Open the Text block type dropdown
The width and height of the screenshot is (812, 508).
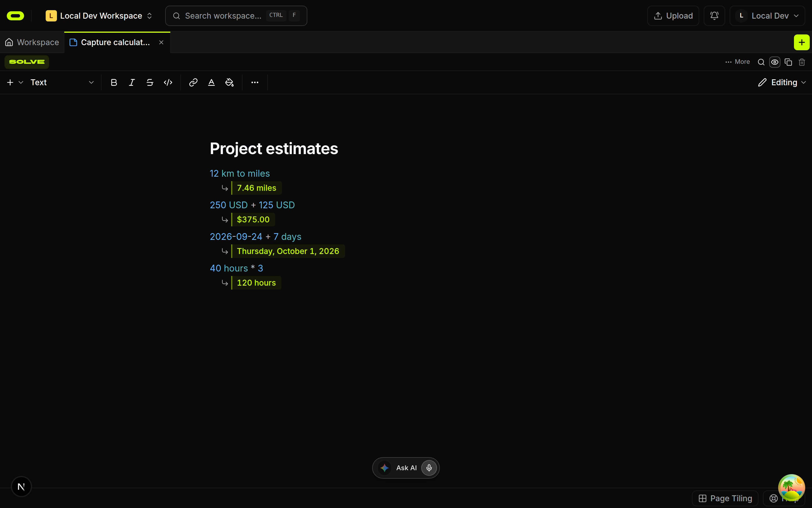click(62, 82)
